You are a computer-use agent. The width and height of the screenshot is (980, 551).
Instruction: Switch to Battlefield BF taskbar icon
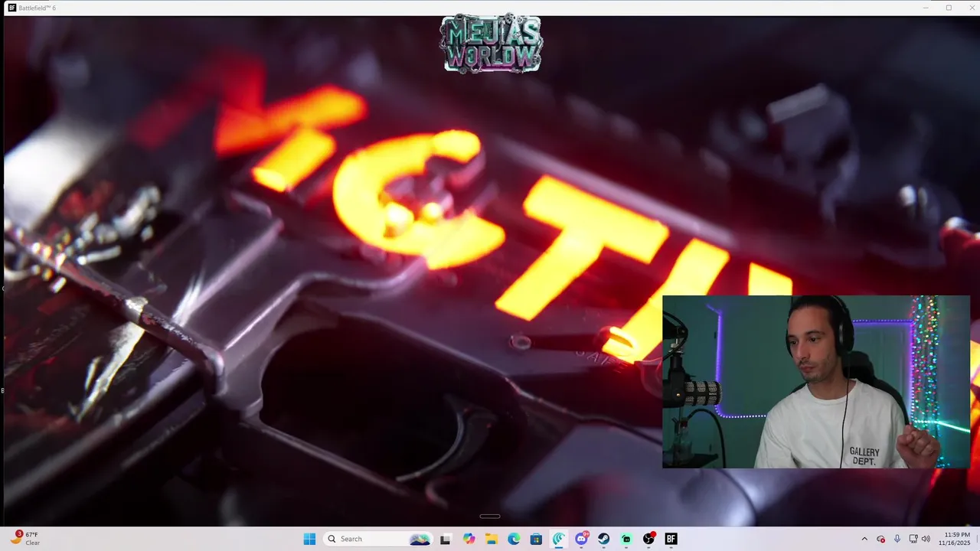coord(671,539)
